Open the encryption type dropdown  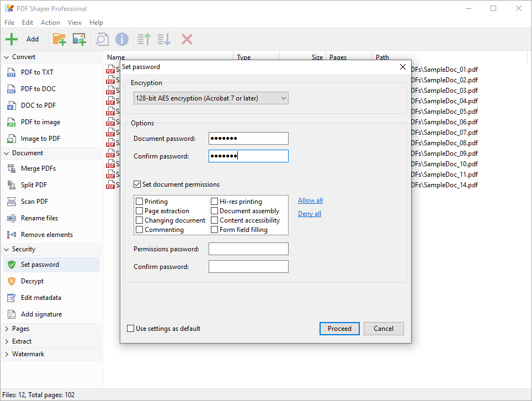[x=211, y=98]
